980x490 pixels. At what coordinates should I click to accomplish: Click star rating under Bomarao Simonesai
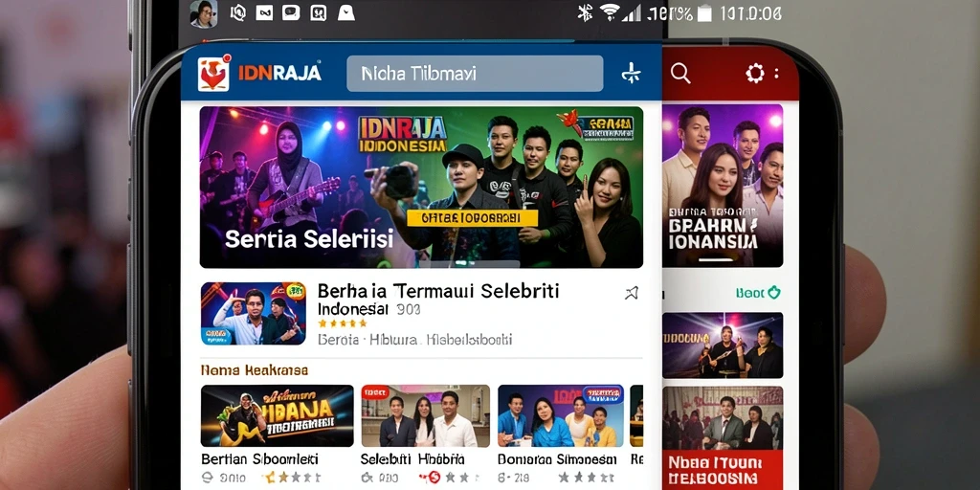(585, 478)
